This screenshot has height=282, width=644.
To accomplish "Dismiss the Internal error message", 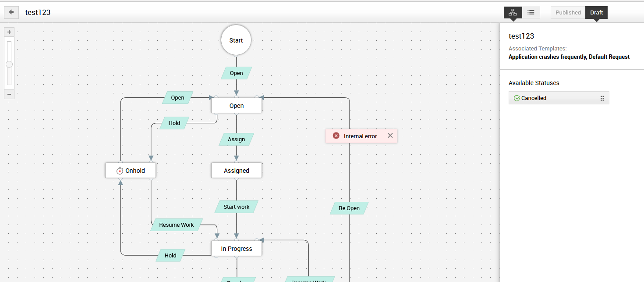I will tap(390, 136).
